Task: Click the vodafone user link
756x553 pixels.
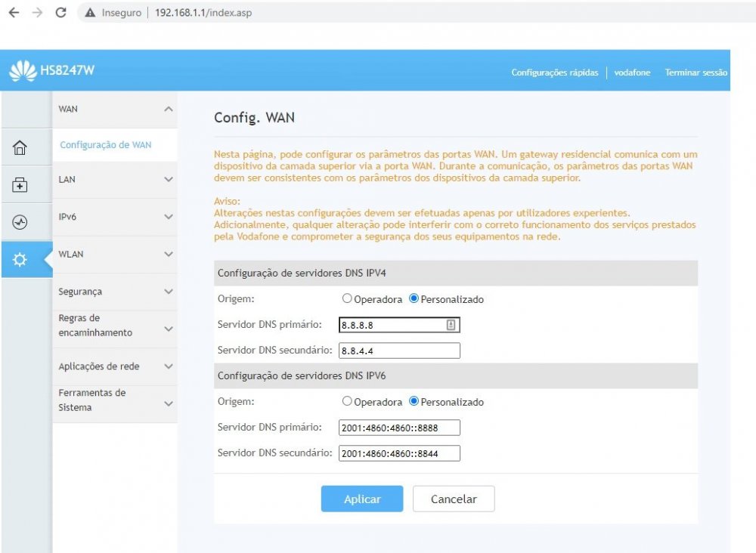Action: (x=632, y=73)
